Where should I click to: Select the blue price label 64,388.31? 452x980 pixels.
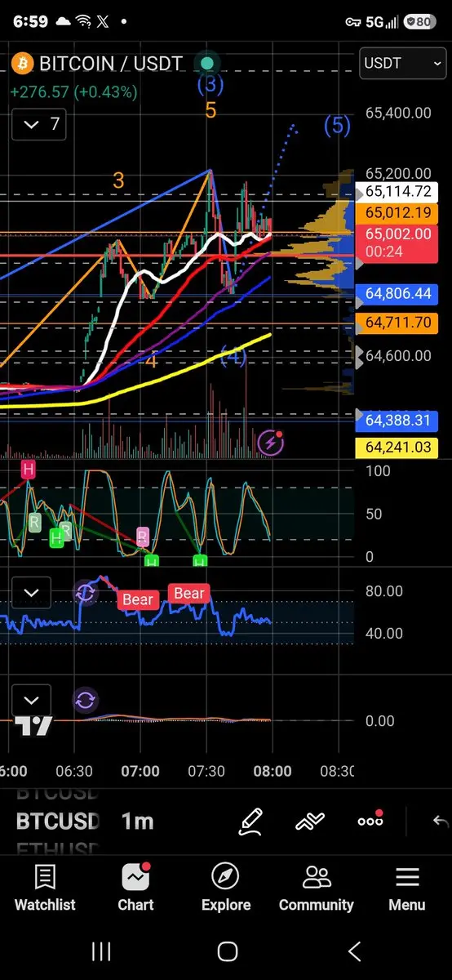[398, 421]
